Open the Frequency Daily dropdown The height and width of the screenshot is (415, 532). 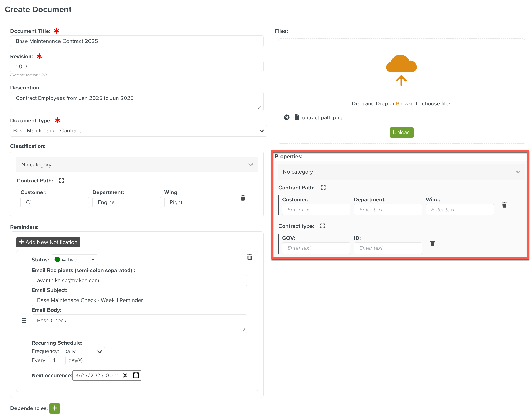pos(83,351)
